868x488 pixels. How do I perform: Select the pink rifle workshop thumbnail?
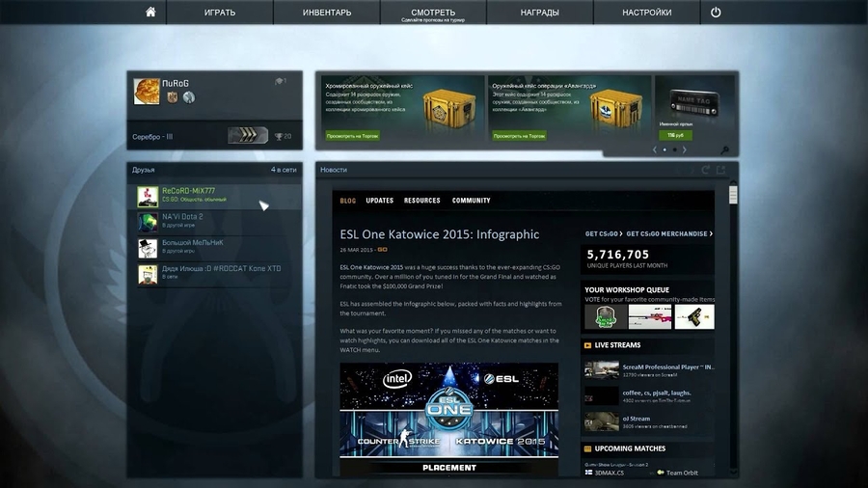point(649,316)
